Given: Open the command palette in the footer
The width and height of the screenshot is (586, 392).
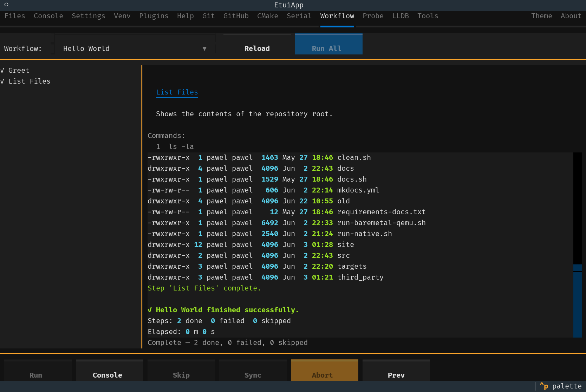Looking at the screenshot, I should (561, 386).
